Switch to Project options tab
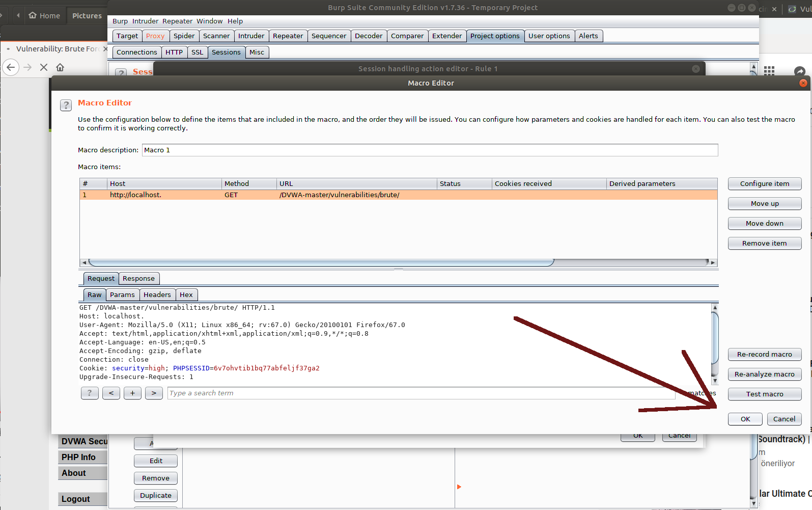 click(x=495, y=36)
